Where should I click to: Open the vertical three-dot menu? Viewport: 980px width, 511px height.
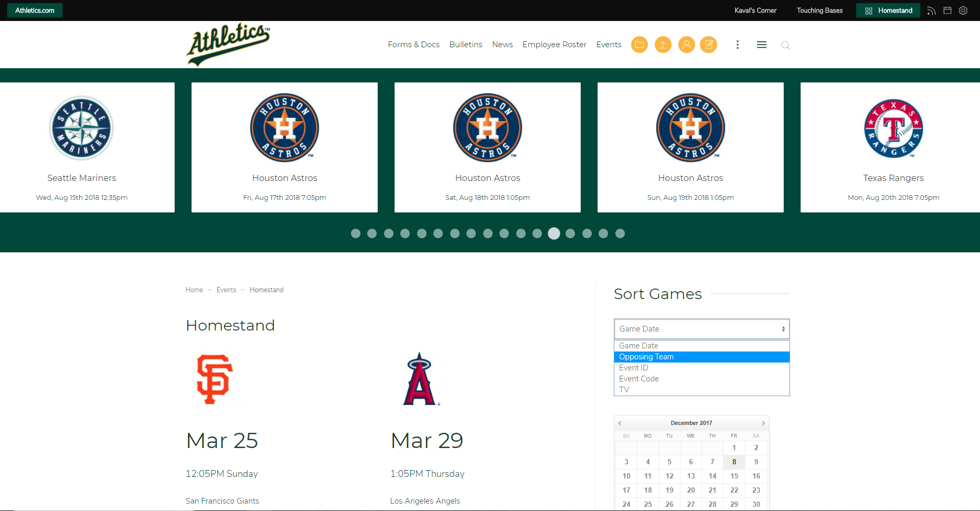(738, 45)
